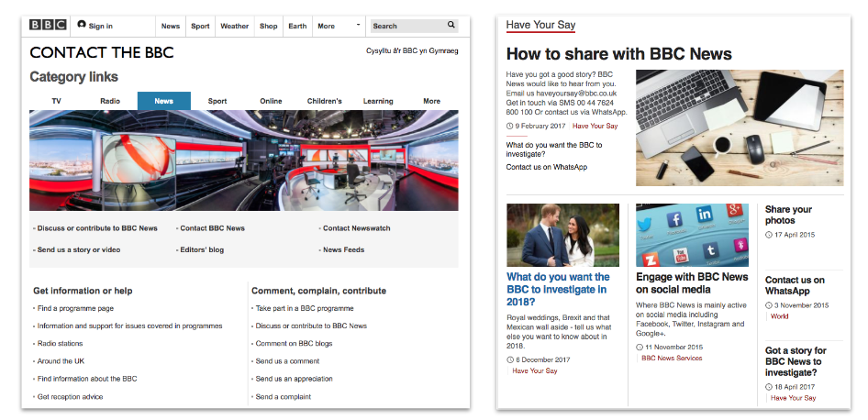
Task: Open Got a story for BBC News to investigate
Action: coord(796,362)
